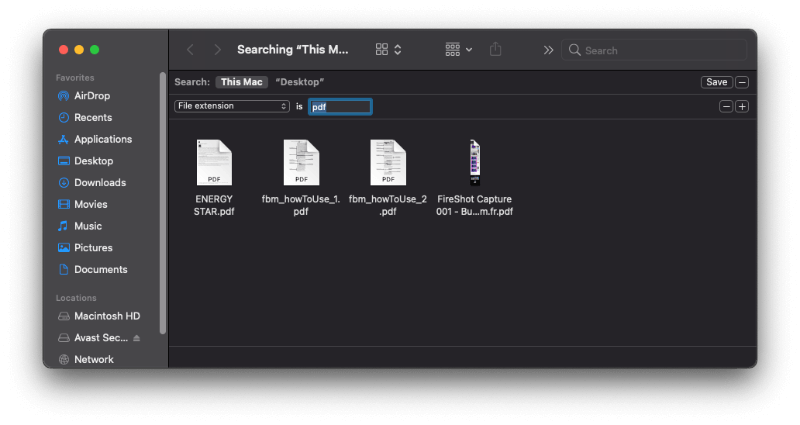The height and width of the screenshot is (425, 800).
Task: Click the ENERGY STAR.pdf file name
Action: click(214, 205)
